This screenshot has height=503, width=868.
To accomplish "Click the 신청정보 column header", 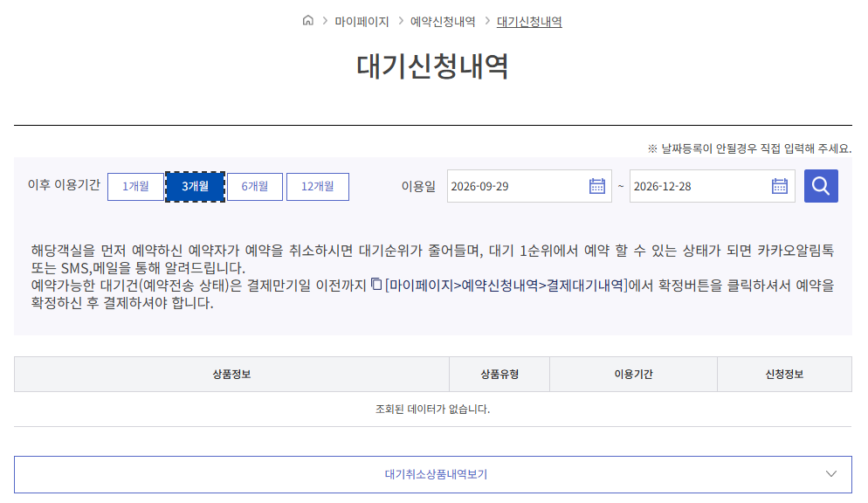I will pyautogui.click(x=784, y=374).
